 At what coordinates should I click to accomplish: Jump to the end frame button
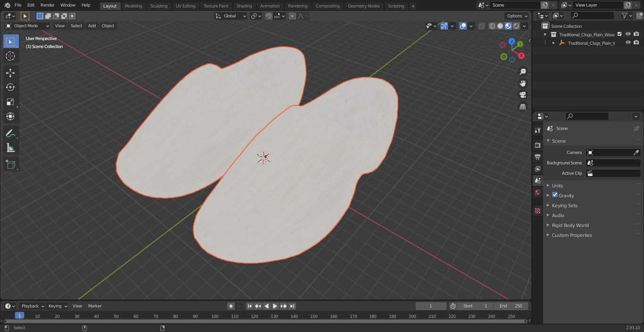[292, 306]
